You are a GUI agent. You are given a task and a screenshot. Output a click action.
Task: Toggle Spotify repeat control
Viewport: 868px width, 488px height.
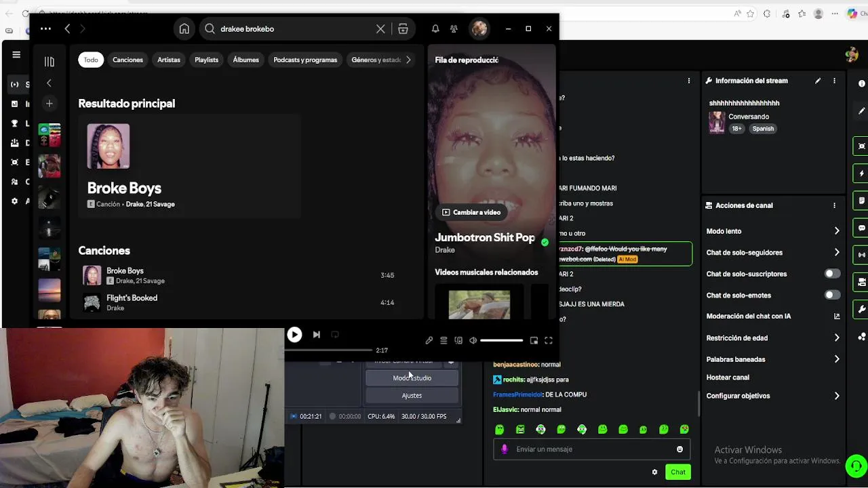(335, 334)
